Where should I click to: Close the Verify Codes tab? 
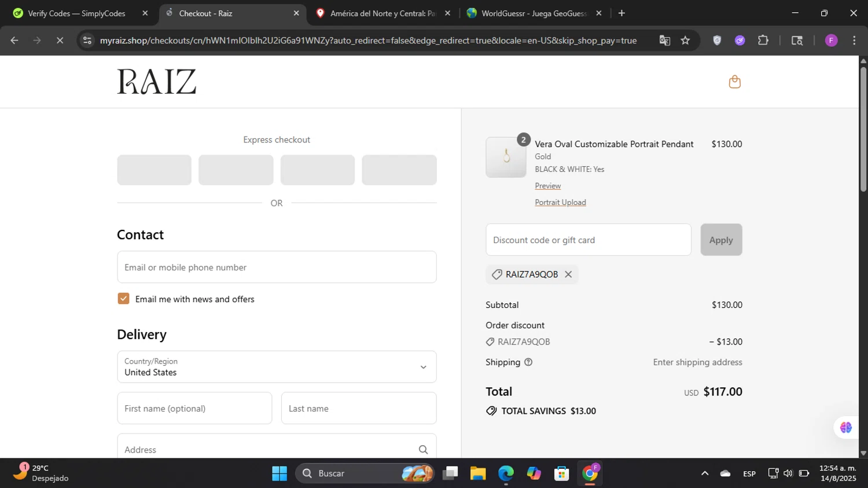coord(145,13)
